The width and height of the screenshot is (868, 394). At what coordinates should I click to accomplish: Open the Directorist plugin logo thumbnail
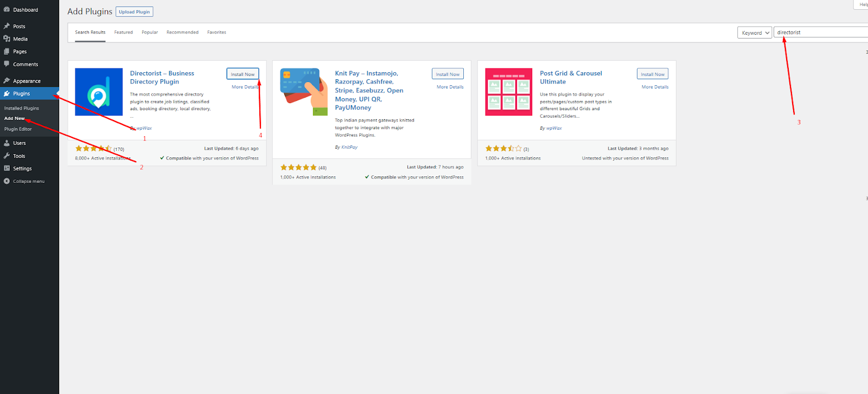click(x=99, y=92)
